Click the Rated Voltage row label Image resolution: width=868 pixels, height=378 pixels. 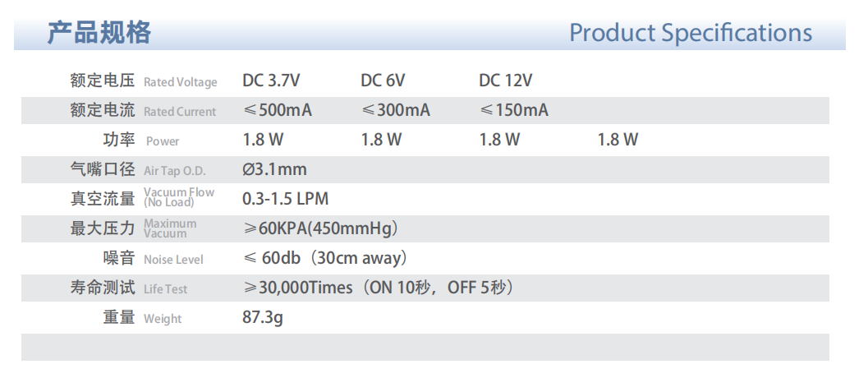point(181,82)
